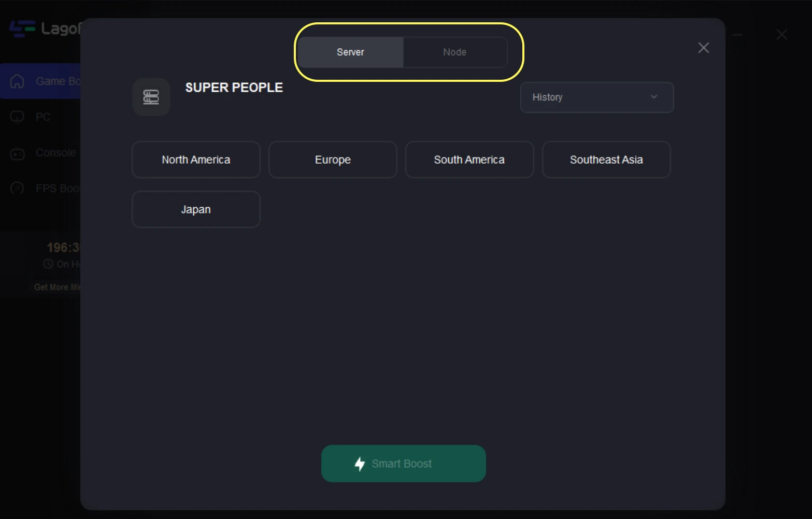Close the server selection dialog

[704, 48]
